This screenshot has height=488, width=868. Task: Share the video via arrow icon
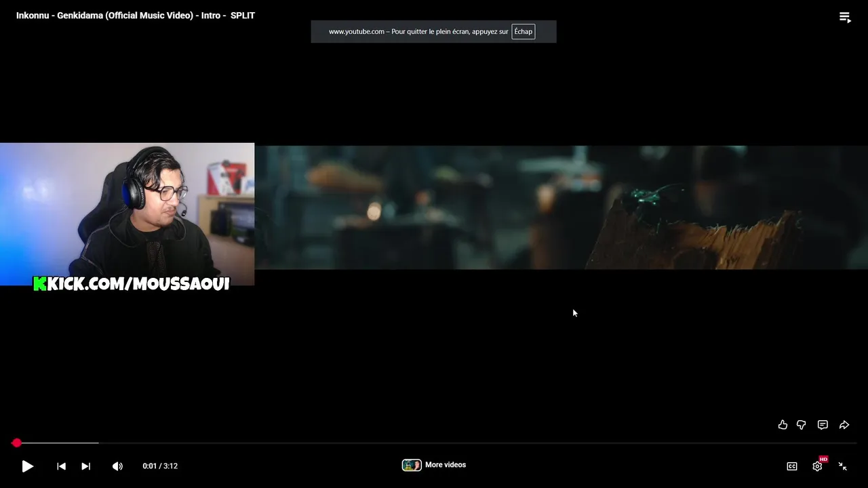click(x=844, y=425)
